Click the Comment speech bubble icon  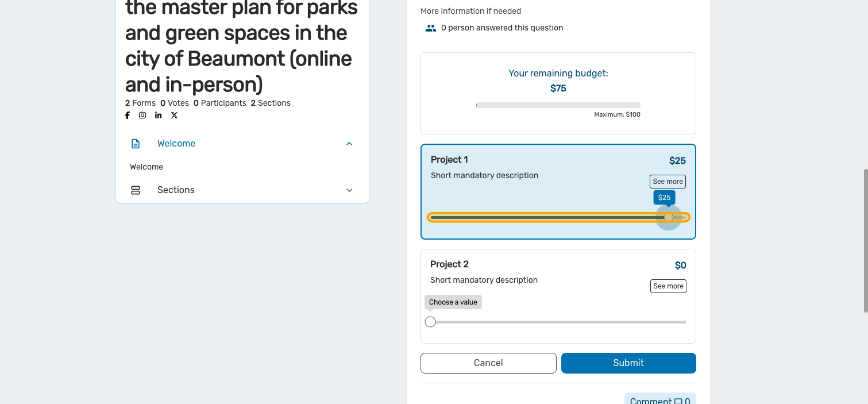(678, 401)
